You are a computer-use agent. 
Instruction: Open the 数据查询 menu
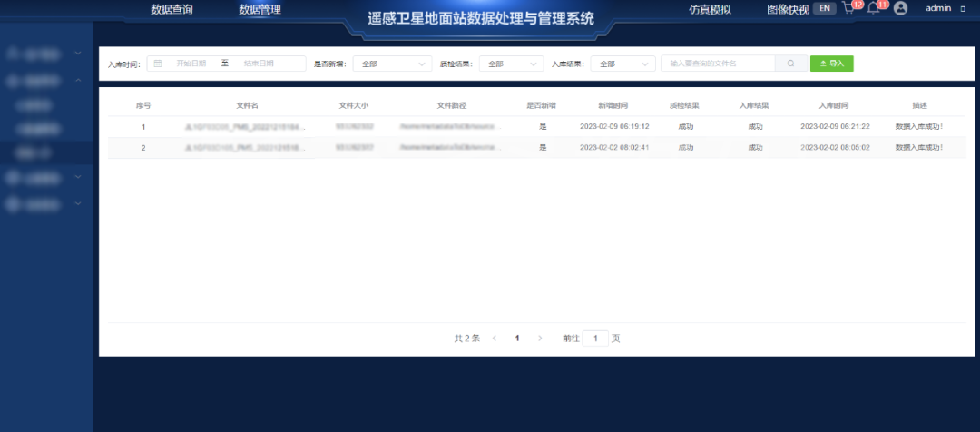171,9
